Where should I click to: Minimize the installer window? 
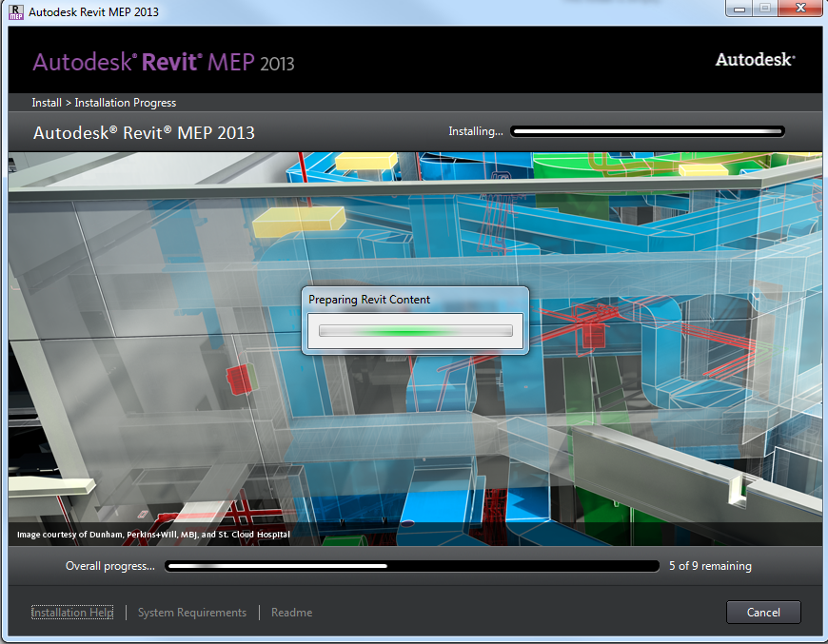tap(740, 10)
